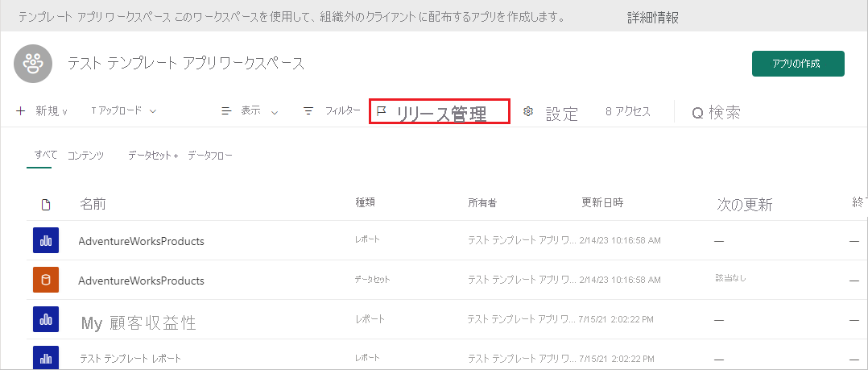Screen dimensions: 868x370
Task: Click the search magnifier icon
Action: [x=697, y=113]
